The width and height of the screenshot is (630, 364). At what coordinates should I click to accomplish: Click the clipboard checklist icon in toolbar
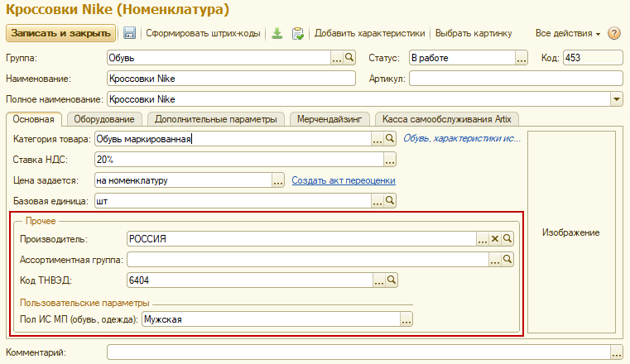pos(298,33)
